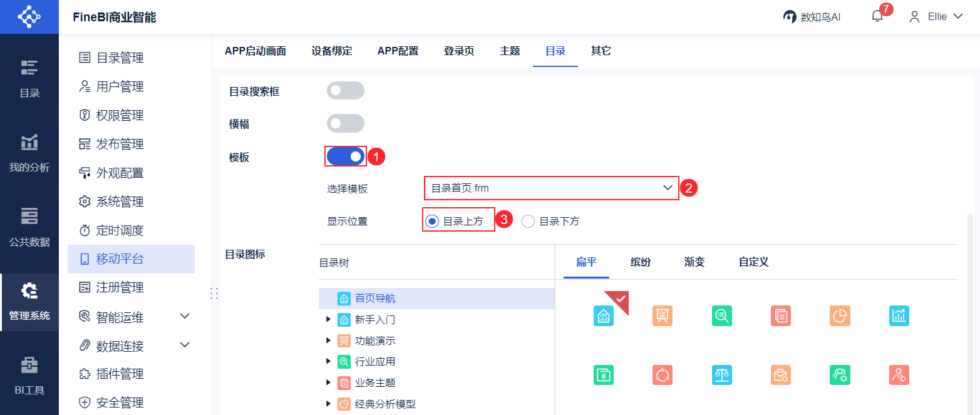Select the magnifier icon in the icon grid
This screenshot has height=415, width=980.
coord(721,316)
